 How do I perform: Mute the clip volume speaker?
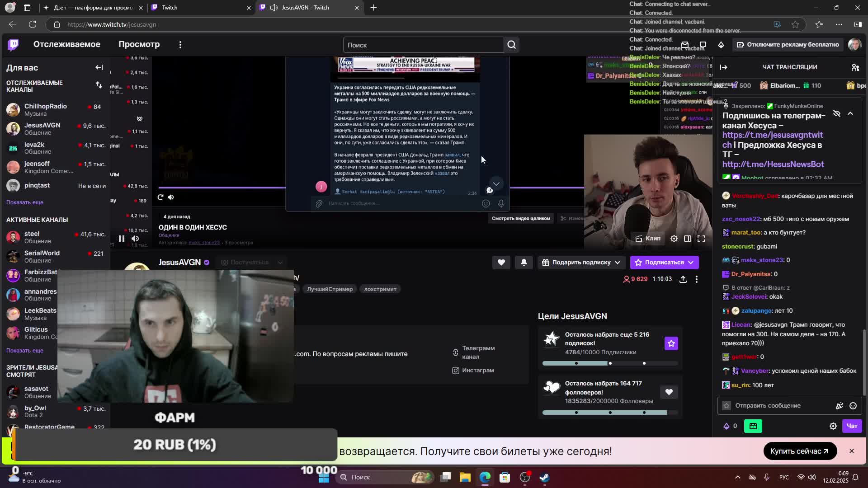coord(135,239)
